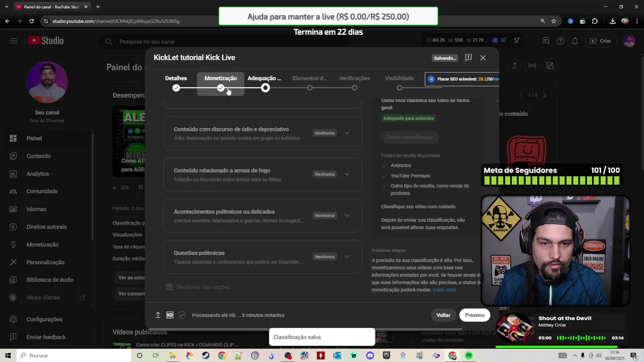644x362 pixels.
Task: Open Discord from the taskbar
Action: tap(370, 355)
